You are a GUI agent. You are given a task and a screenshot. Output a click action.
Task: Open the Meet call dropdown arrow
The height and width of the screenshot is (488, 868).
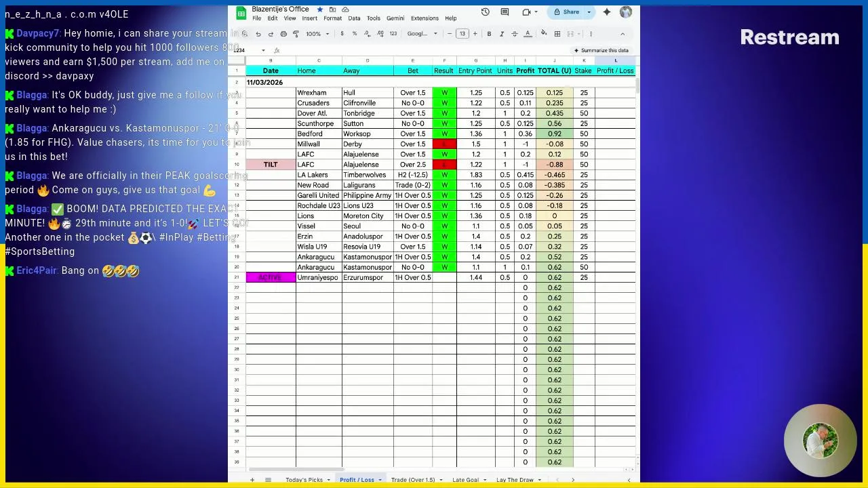[x=536, y=12]
